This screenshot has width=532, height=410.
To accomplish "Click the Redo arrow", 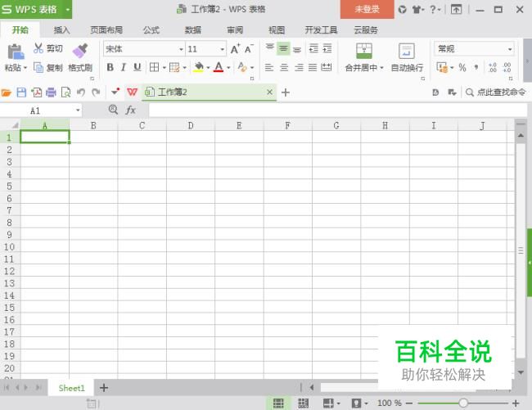I will pyautogui.click(x=96, y=92).
